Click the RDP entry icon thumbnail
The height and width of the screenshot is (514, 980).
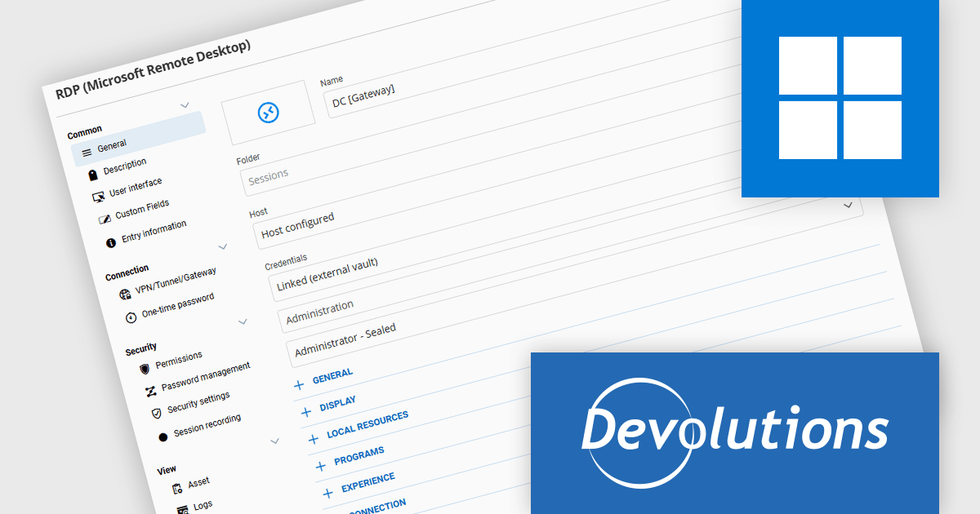[x=269, y=113]
